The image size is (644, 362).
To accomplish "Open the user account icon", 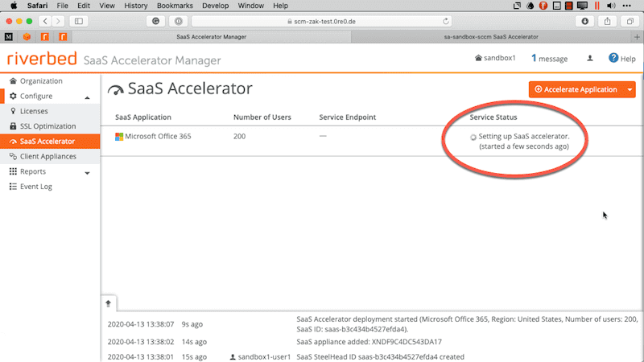I will (590, 58).
